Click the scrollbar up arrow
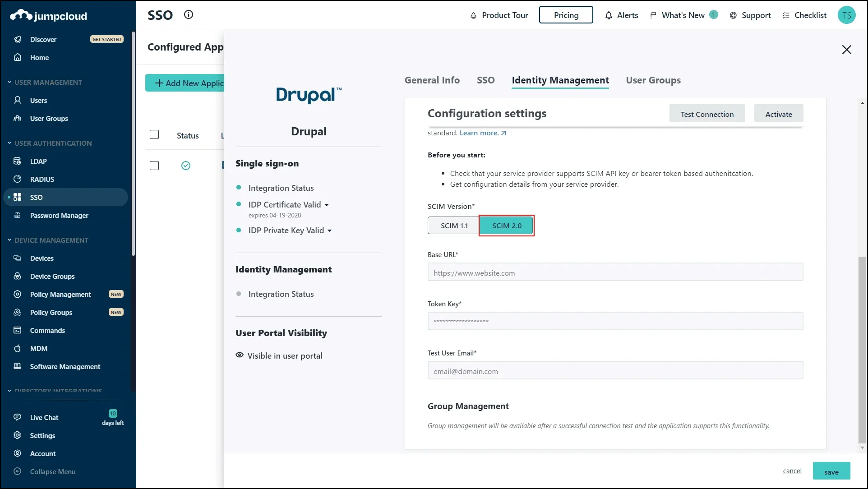868x489 pixels. [862, 103]
